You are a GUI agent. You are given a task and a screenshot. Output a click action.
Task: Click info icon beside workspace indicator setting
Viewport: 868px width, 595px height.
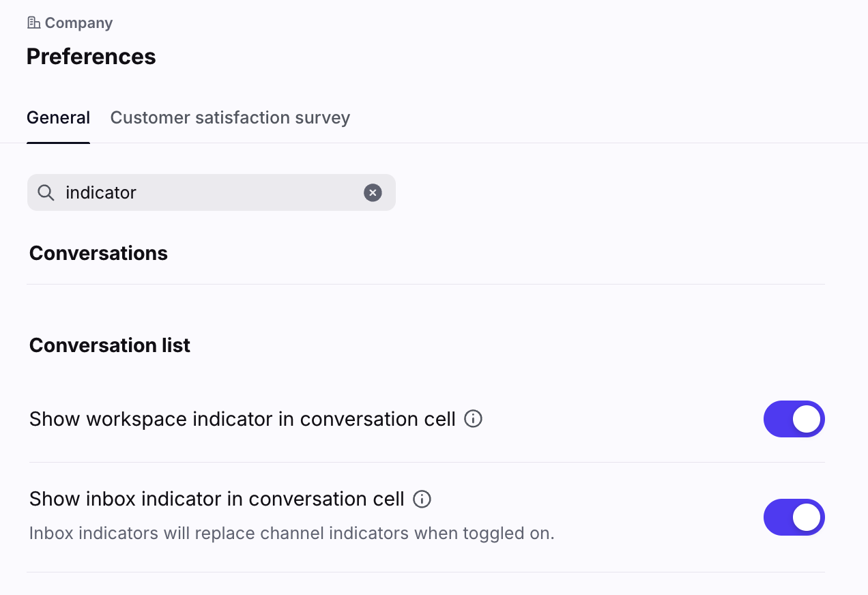(x=473, y=419)
